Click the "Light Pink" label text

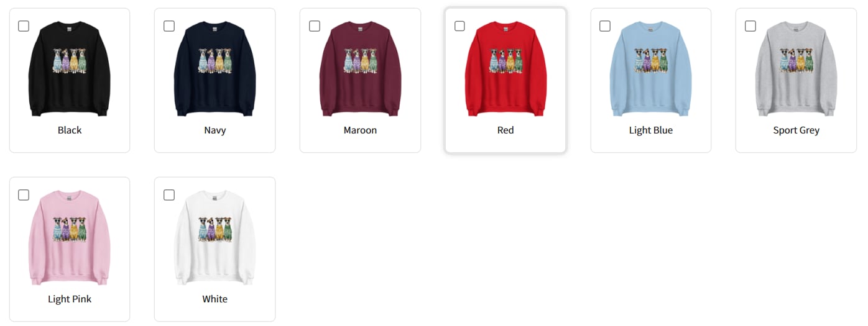(x=70, y=299)
